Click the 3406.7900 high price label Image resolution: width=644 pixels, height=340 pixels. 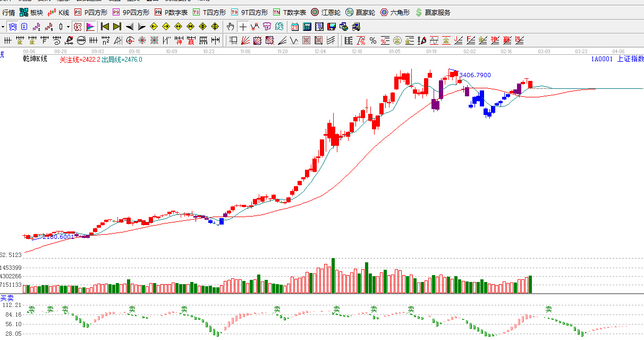pyautogui.click(x=474, y=76)
